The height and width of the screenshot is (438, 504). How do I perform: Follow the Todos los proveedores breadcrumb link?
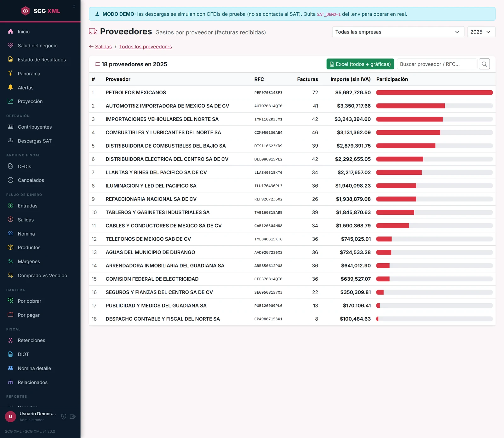click(146, 47)
